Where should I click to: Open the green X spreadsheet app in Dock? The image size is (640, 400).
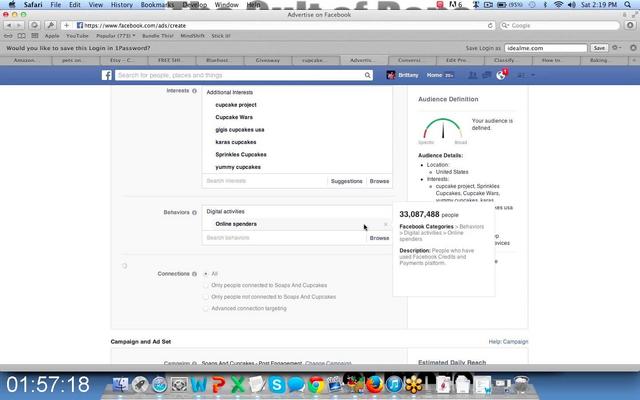(238, 384)
